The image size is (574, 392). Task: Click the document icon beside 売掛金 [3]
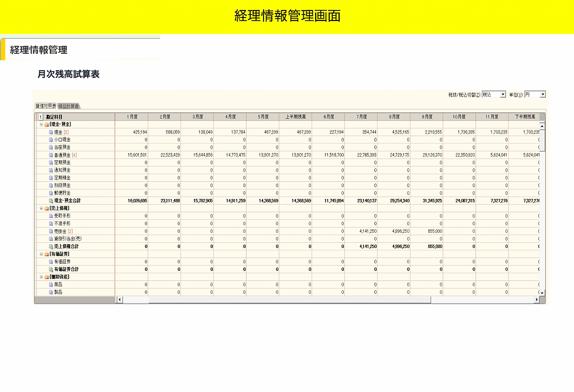pyautogui.click(x=51, y=231)
